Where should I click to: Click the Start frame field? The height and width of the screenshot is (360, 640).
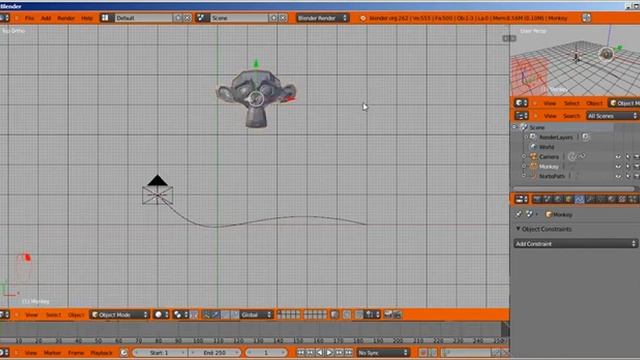[159, 353]
